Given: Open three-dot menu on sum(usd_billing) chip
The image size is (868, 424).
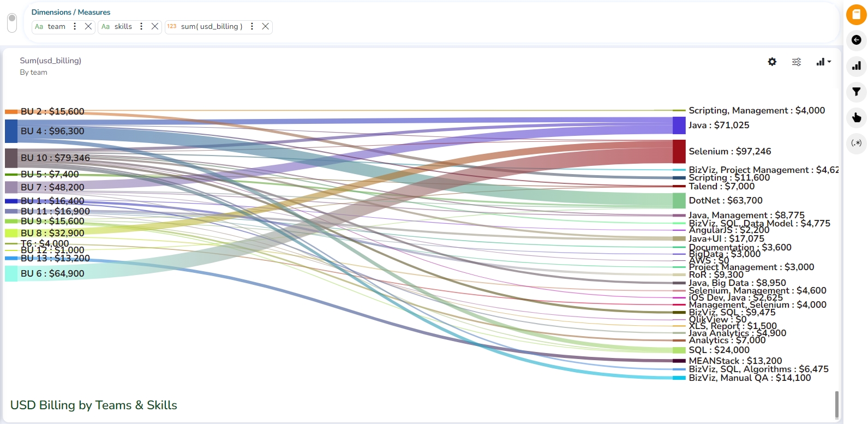Looking at the screenshot, I should (252, 26).
